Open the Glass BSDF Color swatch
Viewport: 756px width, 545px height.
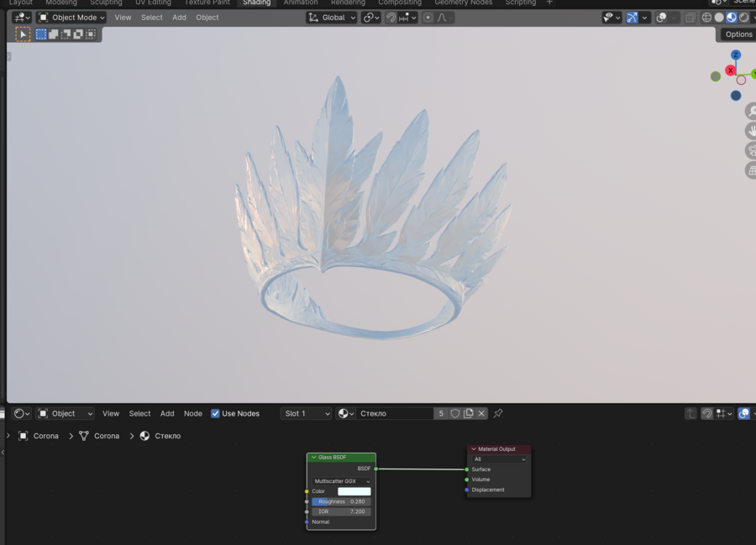[354, 491]
